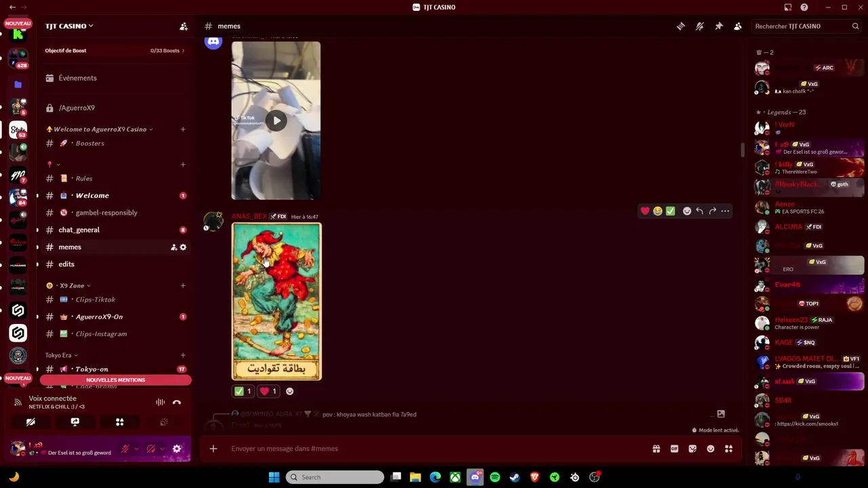Viewport: 868px width, 488px height.
Task: Click reply arrow in message hover toolbar
Action: pos(700,211)
